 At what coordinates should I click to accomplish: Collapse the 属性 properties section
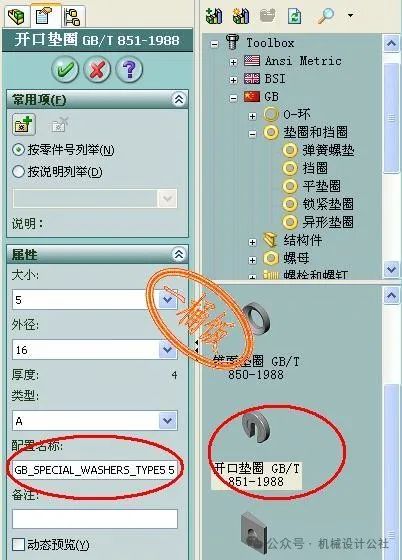click(x=179, y=254)
